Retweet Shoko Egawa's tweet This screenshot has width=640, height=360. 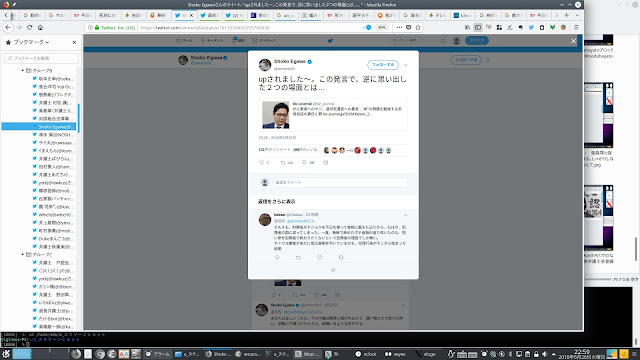point(283,162)
